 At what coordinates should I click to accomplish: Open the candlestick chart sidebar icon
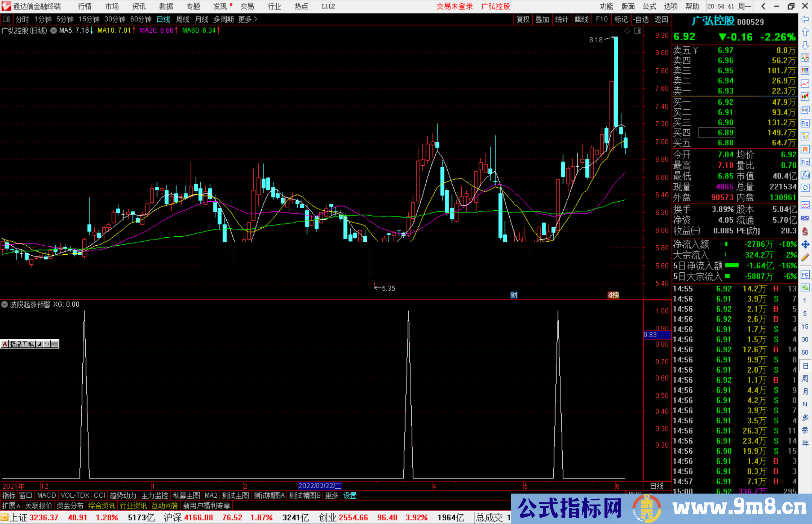[805, 97]
